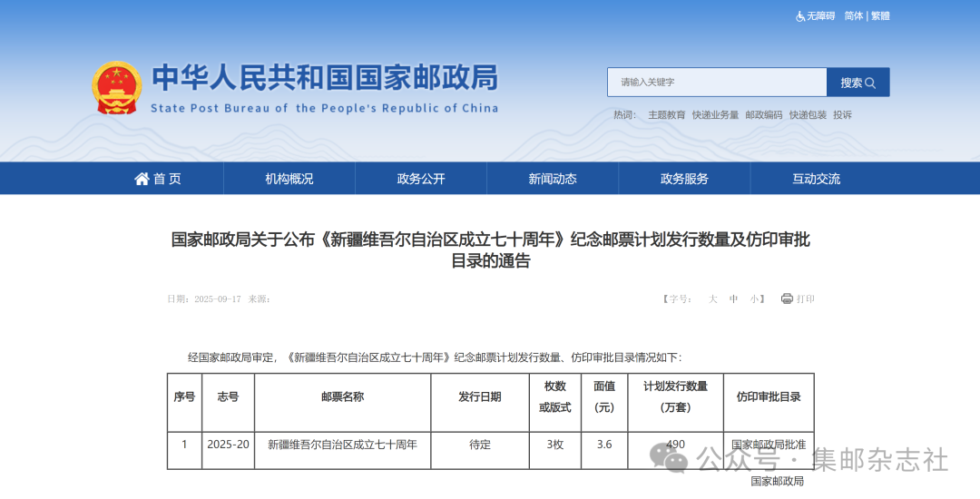Click table header 邮票名称

[x=342, y=397]
